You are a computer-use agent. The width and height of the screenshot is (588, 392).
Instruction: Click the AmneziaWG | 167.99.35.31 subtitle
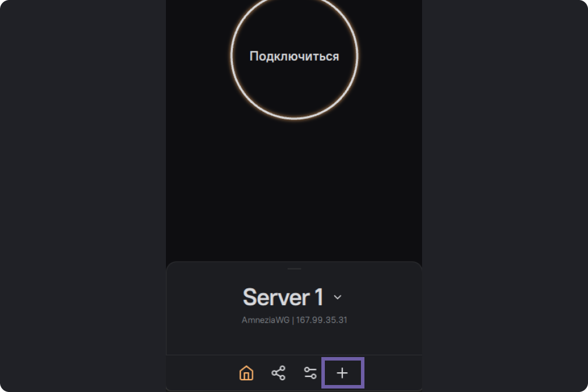[294, 320]
